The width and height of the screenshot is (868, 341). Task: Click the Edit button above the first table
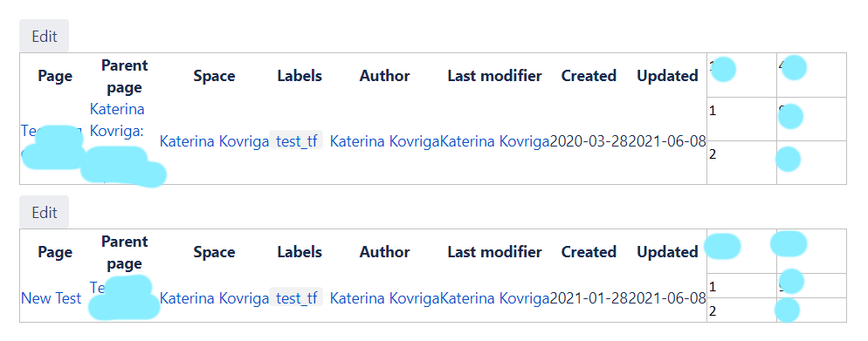point(45,36)
